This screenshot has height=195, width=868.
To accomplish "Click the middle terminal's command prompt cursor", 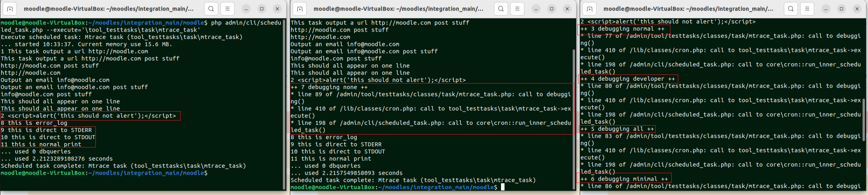I will (503, 187).
